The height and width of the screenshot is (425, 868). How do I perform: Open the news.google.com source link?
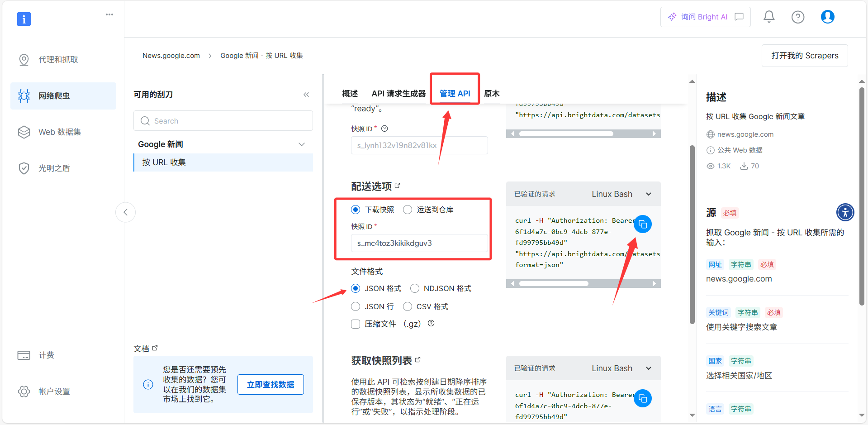point(745,134)
